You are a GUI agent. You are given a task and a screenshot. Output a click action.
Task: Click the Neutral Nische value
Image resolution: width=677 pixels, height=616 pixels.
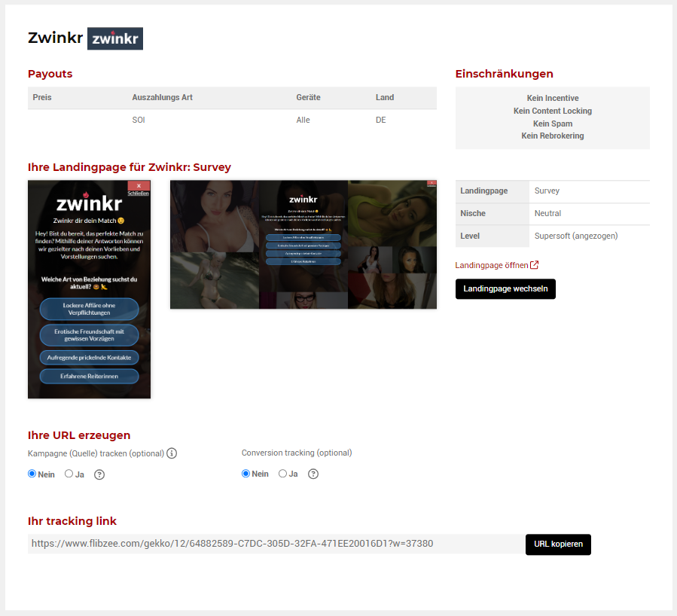click(548, 213)
